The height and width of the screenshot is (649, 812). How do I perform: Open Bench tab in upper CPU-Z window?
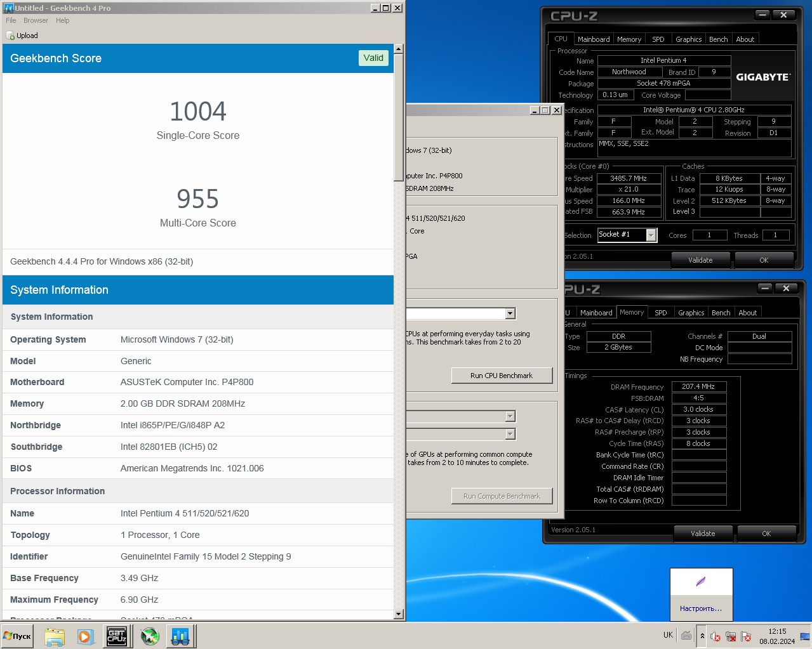click(719, 39)
